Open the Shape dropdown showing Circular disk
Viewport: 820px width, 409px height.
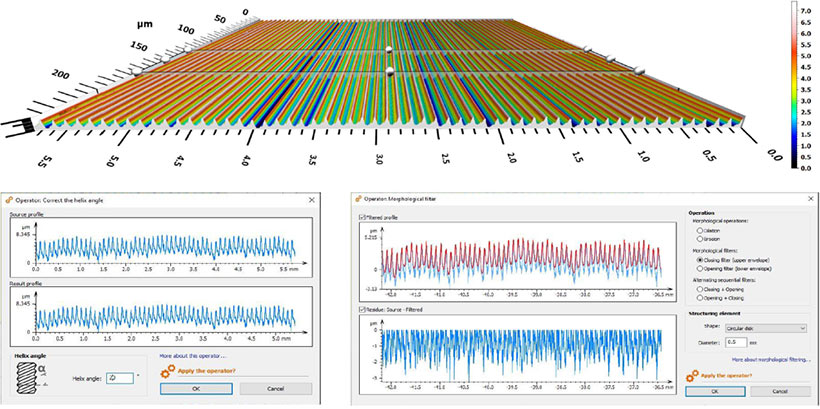click(x=767, y=327)
